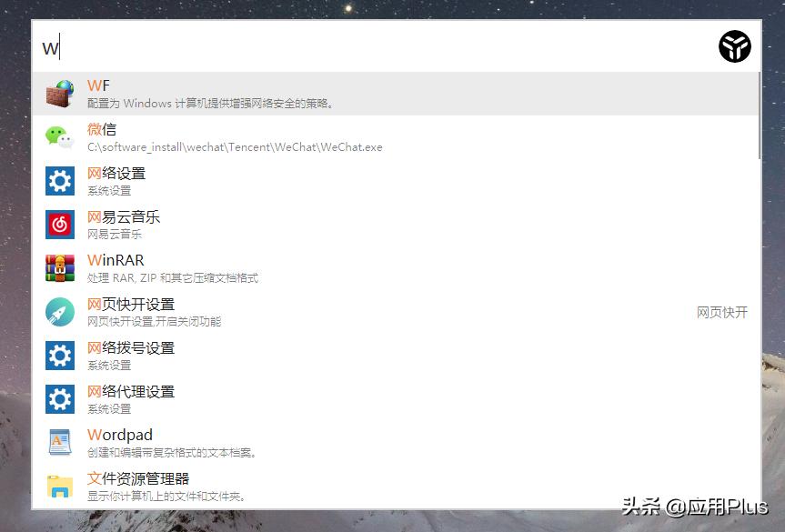Image resolution: width=785 pixels, height=532 pixels.
Task: Open 网络设置 system settings entry
Action: click(273, 180)
